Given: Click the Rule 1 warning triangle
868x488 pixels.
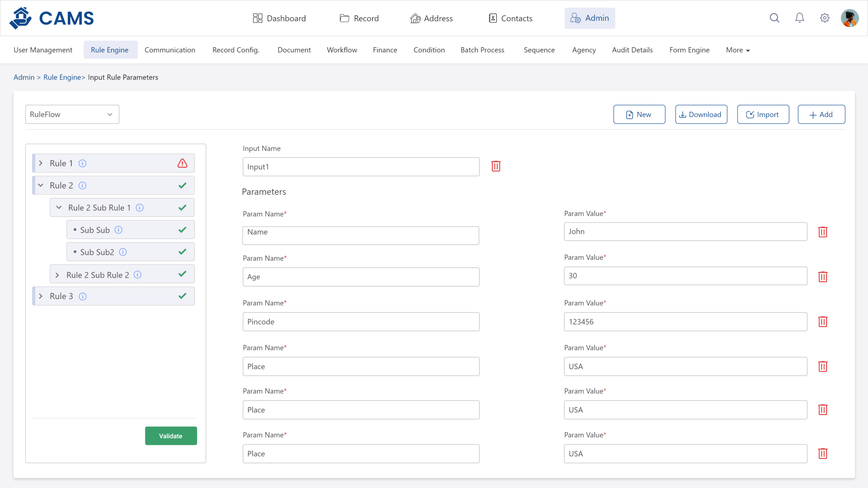Looking at the screenshot, I should click(x=182, y=163).
